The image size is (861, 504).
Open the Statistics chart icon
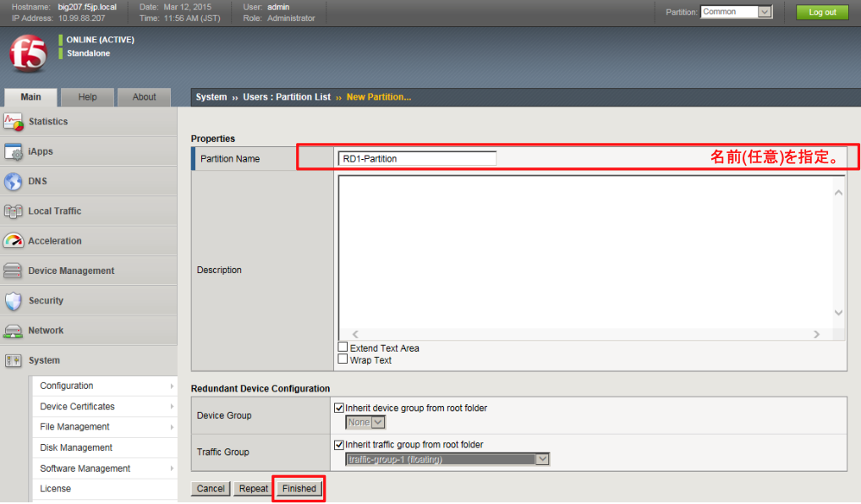(14, 122)
